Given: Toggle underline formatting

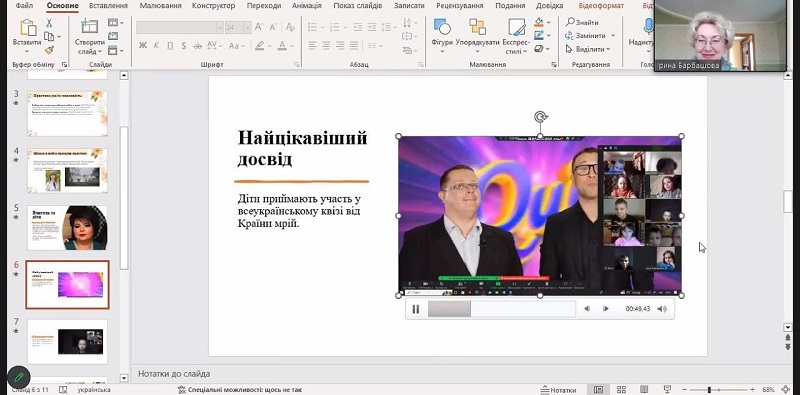Looking at the screenshot, I should (170, 46).
